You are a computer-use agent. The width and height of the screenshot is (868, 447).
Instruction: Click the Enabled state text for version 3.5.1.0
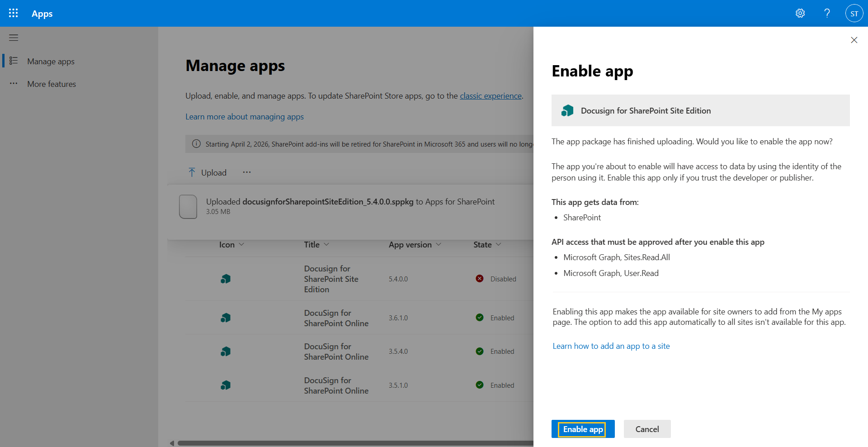502,385
